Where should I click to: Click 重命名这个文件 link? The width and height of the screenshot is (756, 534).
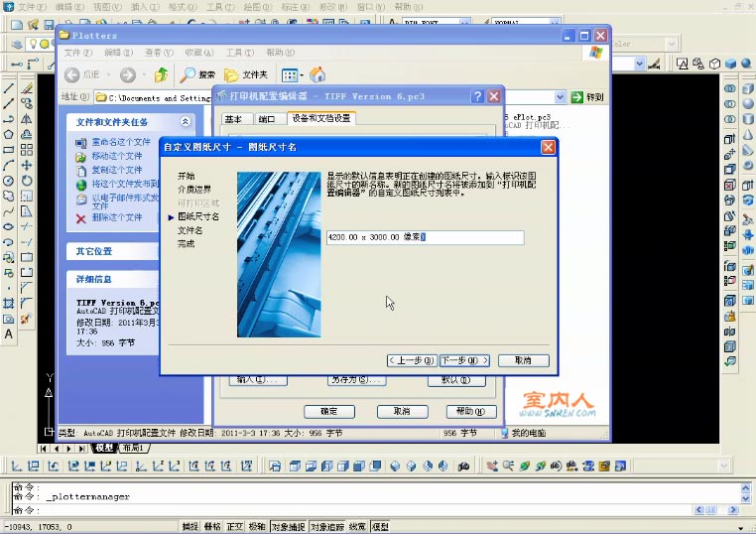[121, 142]
